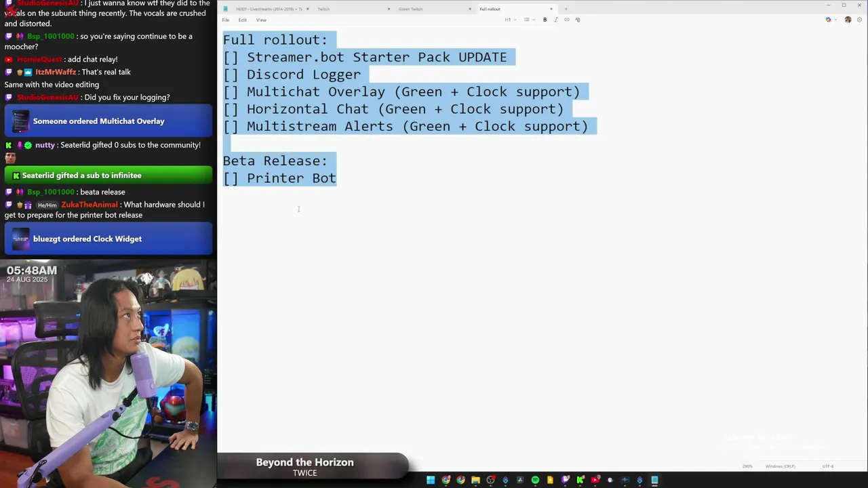The image size is (868, 488).
Task: Open the Windows Start menu
Action: pyautogui.click(x=431, y=481)
